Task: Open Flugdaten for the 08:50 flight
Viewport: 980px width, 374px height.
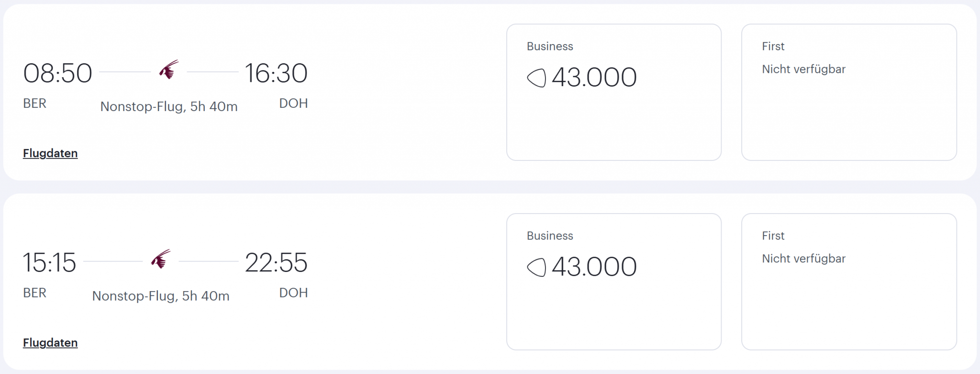Action: (x=50, y=153)
